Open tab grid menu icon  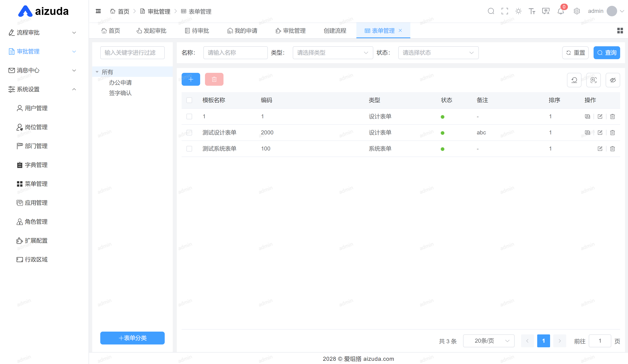[620, 30]
